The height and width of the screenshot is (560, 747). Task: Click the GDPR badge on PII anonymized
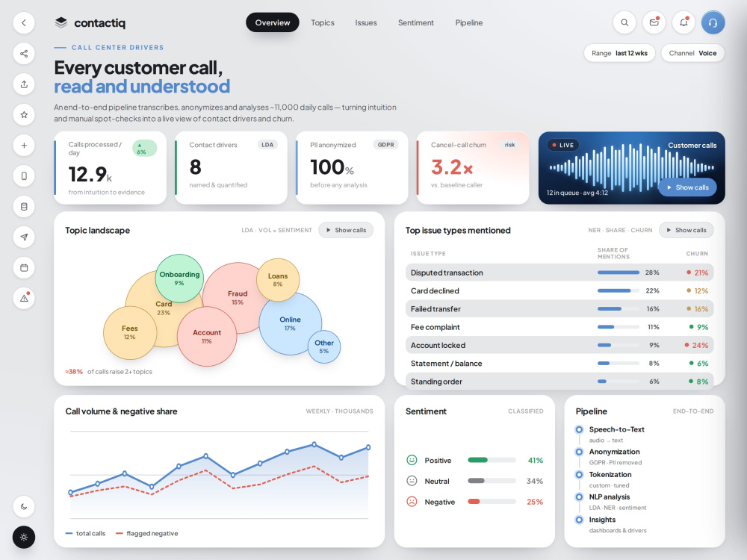click(x=386, y=145)
